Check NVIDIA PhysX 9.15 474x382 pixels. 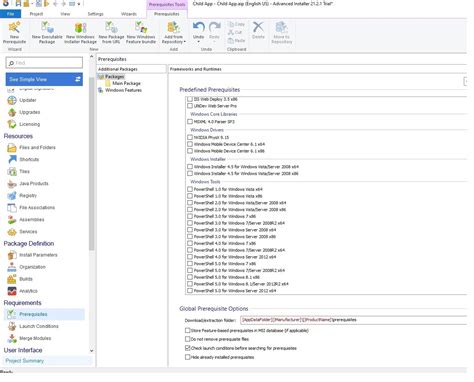click(x=190, y=137)
